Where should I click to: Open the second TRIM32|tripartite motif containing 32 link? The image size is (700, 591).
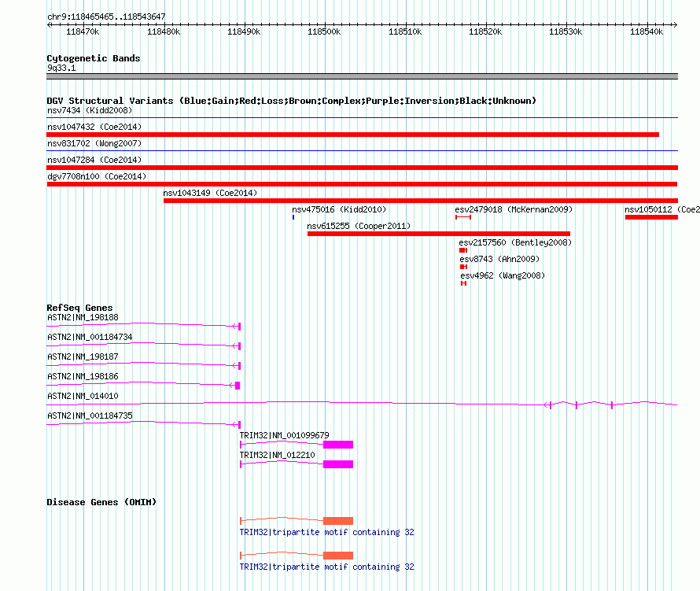[x=326, y=567]
